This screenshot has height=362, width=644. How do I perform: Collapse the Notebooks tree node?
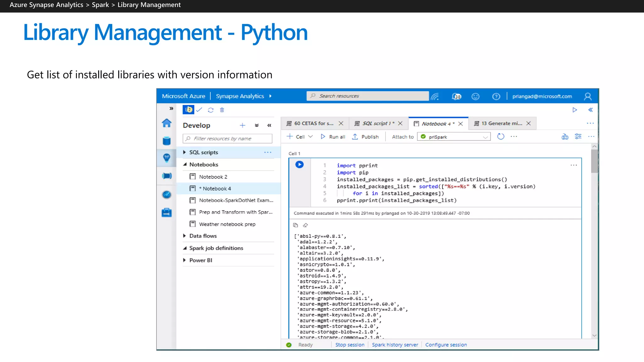click(x=185, y=164)
